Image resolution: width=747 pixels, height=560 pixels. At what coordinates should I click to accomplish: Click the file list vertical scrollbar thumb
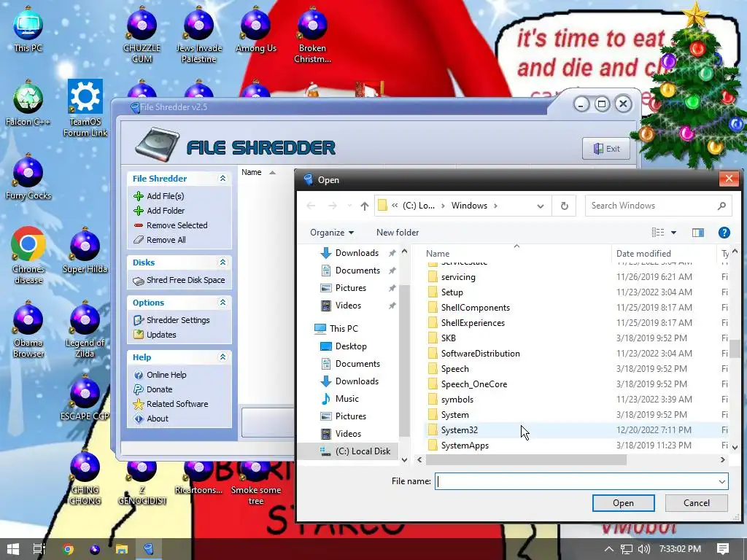coord(735,349)
